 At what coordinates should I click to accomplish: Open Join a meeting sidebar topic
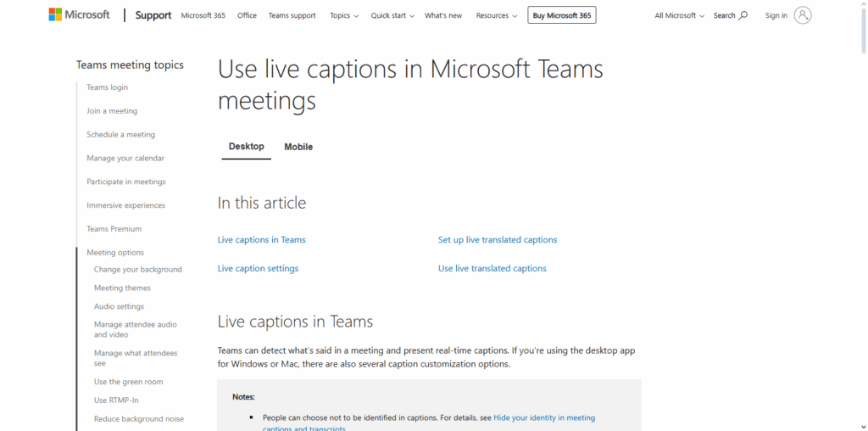[112, 111]
